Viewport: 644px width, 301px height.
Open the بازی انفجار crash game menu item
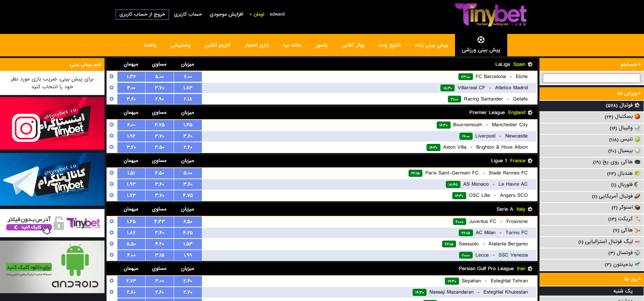(257, 45)
